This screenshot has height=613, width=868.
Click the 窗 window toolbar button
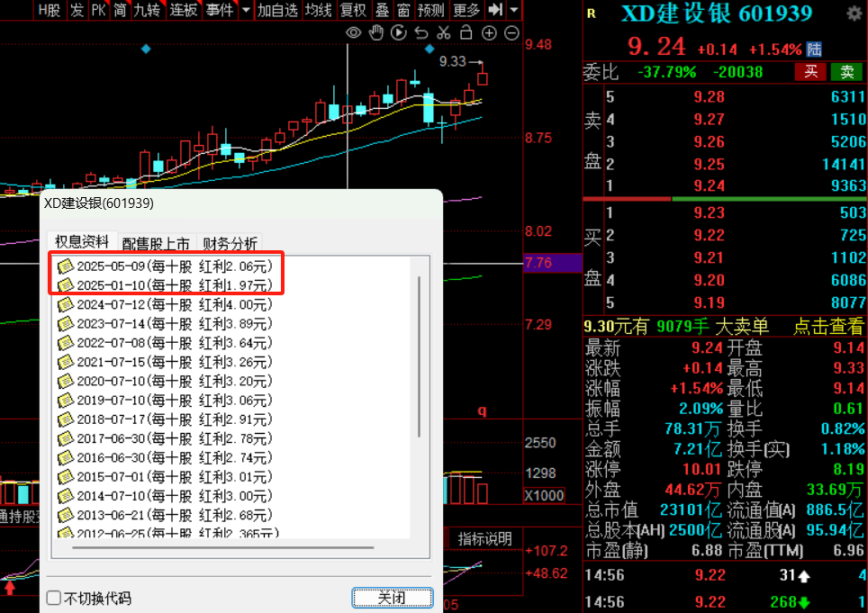(x=403, y=9)
